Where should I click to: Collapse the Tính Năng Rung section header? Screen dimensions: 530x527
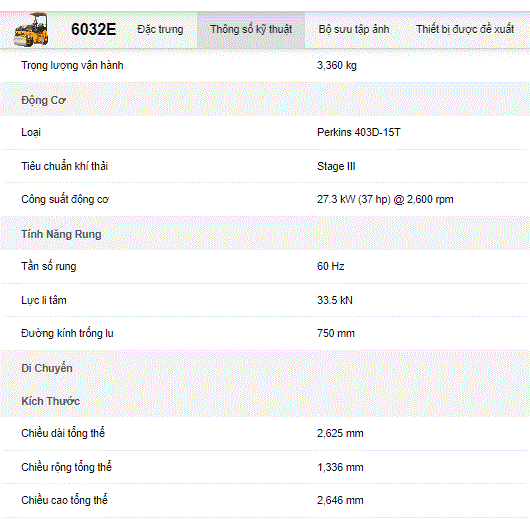[265, 234]
